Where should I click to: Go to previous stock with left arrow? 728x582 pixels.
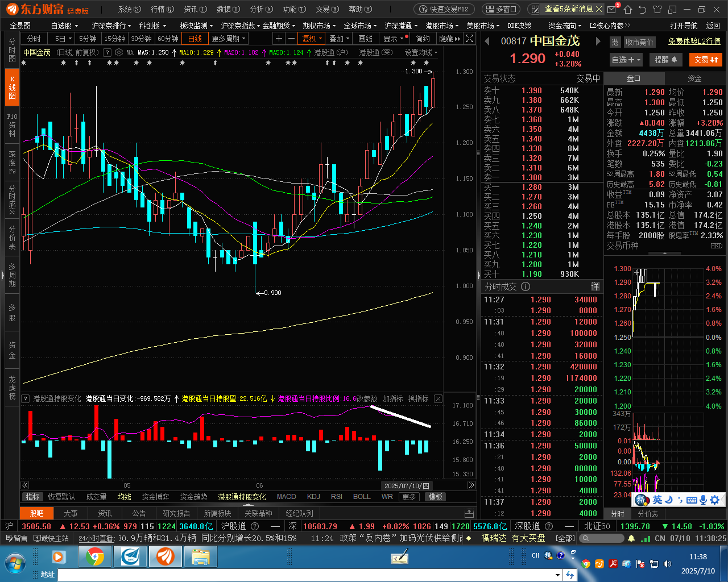point(487,41)
